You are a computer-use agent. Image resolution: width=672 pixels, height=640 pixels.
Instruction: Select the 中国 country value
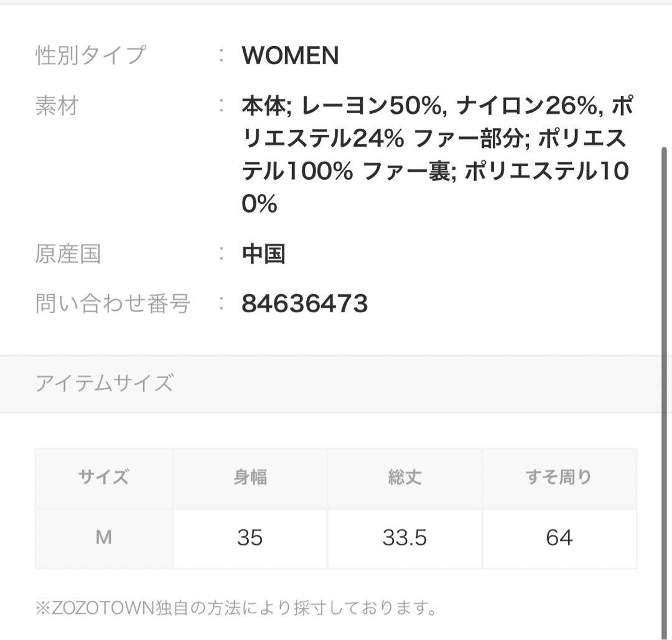pos(263,254)
